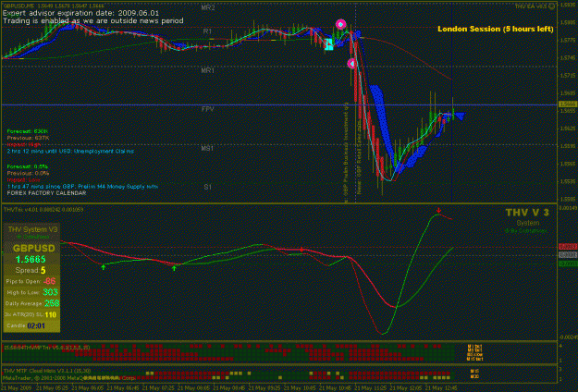Screen dimensions: 578x392
Task: Click the blue horizontal current price line
Action: coord(279,105)
